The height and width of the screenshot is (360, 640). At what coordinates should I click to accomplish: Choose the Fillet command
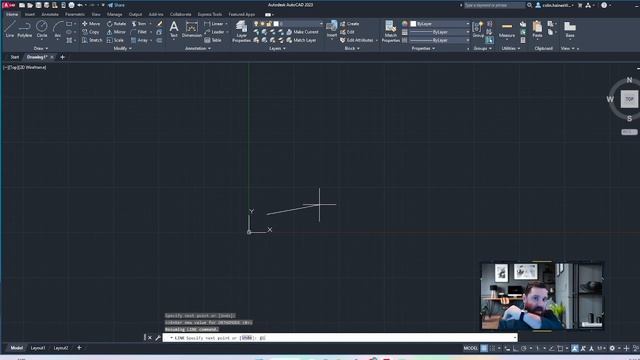[139, 32]
